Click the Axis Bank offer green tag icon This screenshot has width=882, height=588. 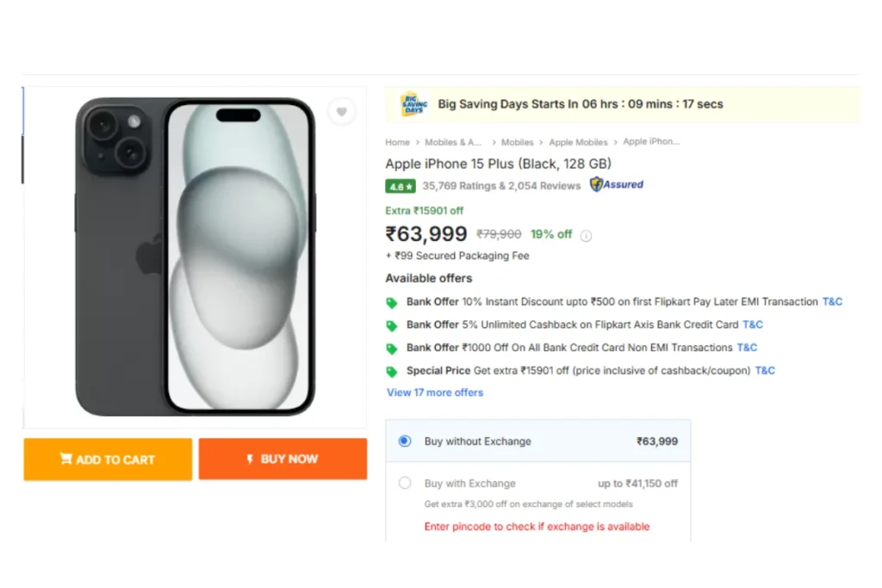(x=392, y=325)
